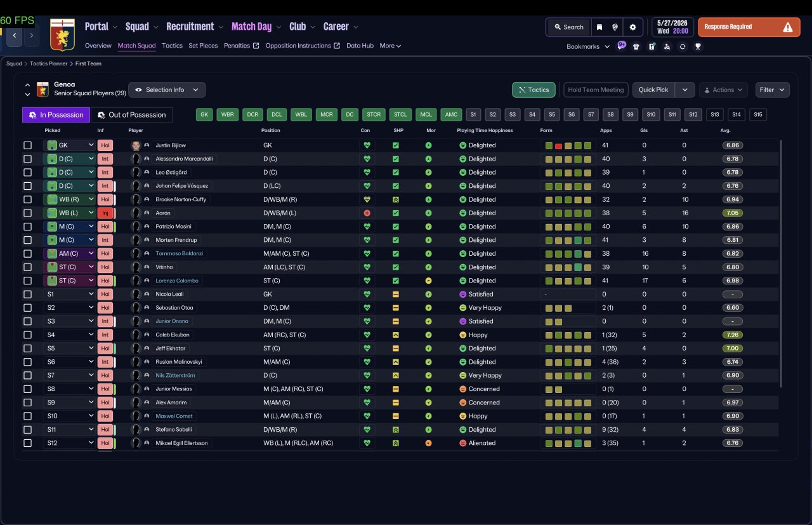Viewport: 812px width, 525px height.
Task: Click Justin Bijlow's face portrait
Action: (x=136, y=145)
